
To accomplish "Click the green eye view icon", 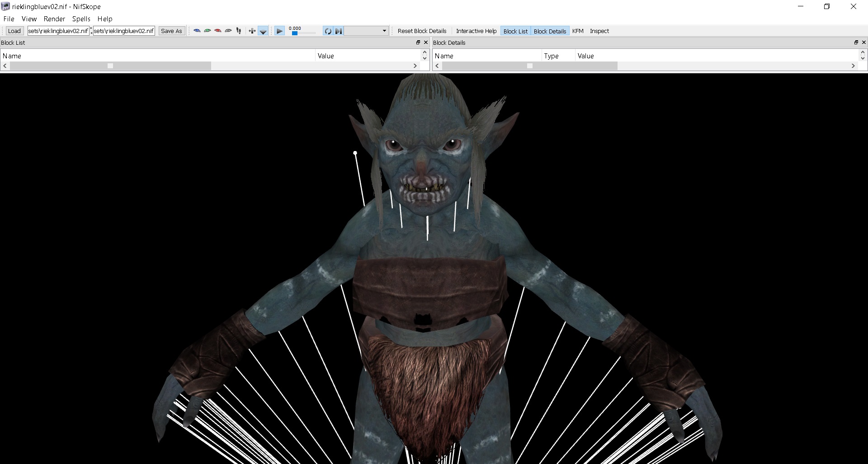I will [208, 31].
